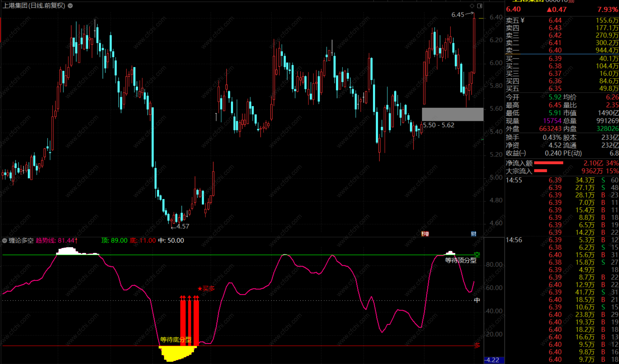The image size is (619, 364).
Task: Click the 净流入额 red bar
Action: coord(548,163)
